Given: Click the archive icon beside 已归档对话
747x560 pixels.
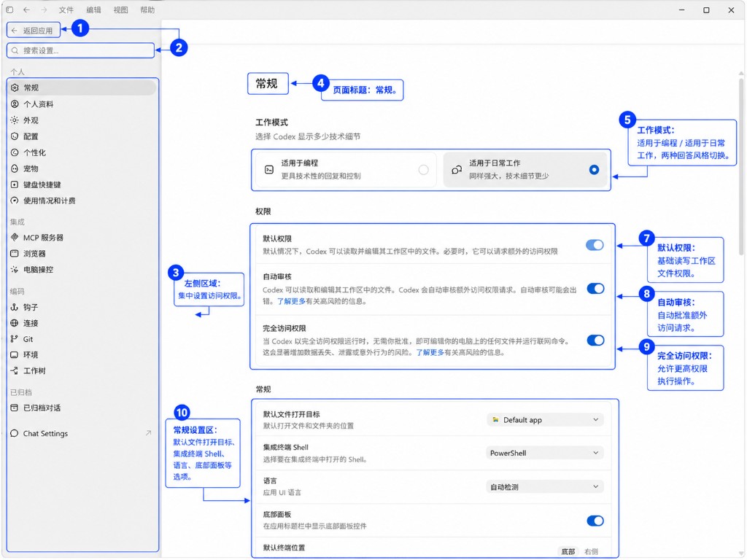Looking at the screenshot, I should point(15,408).
